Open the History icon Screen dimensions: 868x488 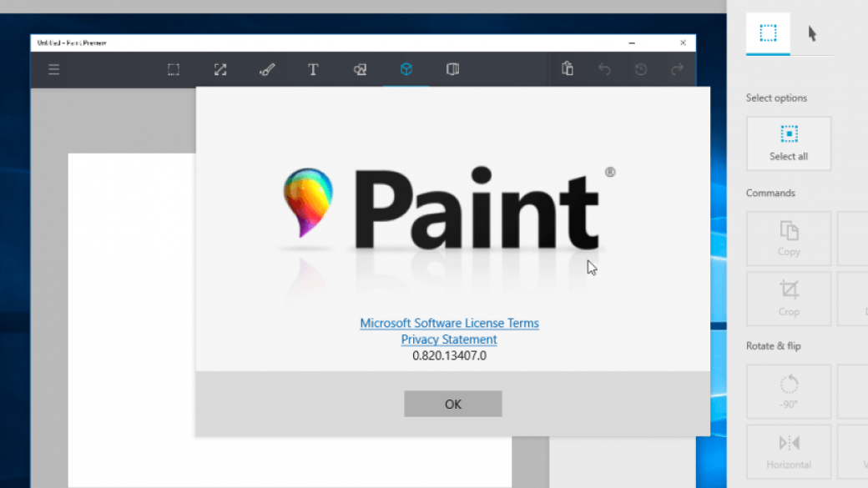pos(641,70)
